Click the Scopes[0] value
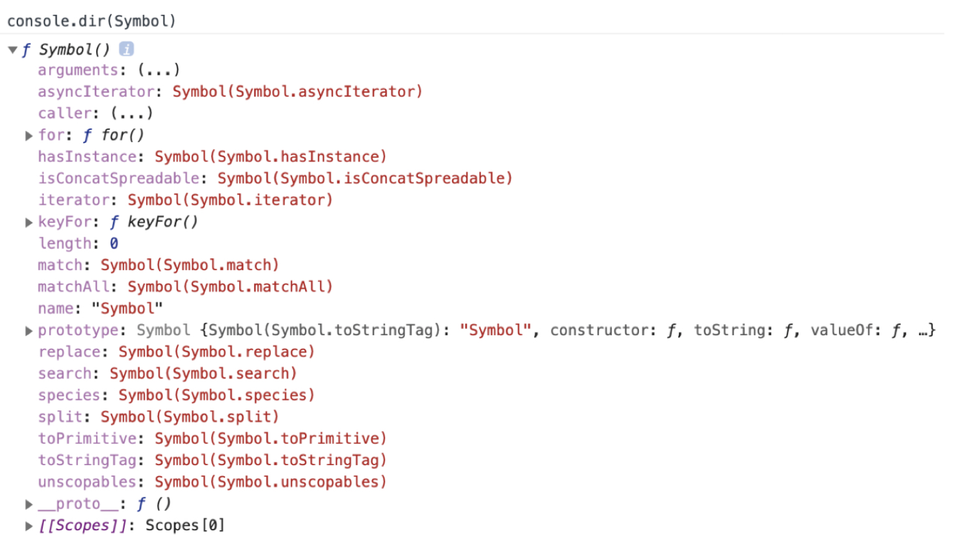 coord(184,526)
